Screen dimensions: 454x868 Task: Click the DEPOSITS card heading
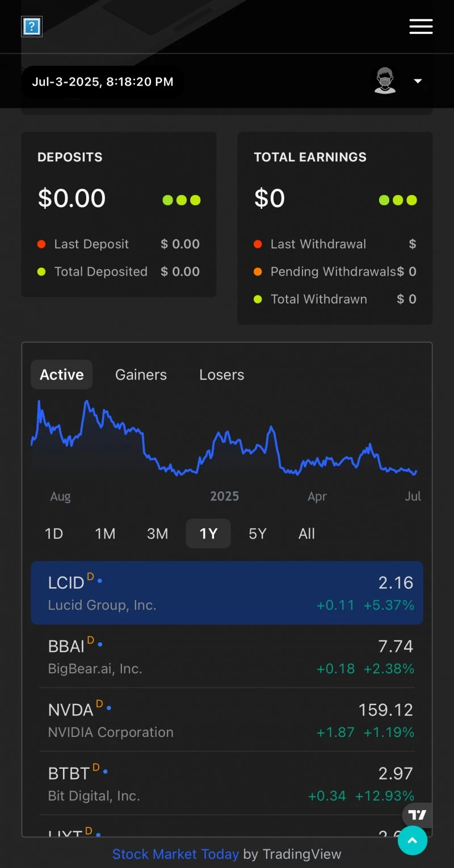(x=70, y=157)
